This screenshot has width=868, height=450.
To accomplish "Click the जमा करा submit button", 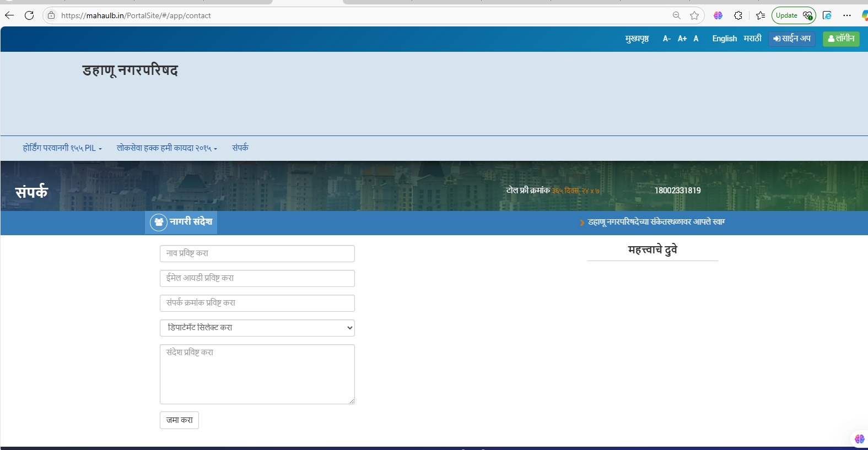I will (179, 420).
